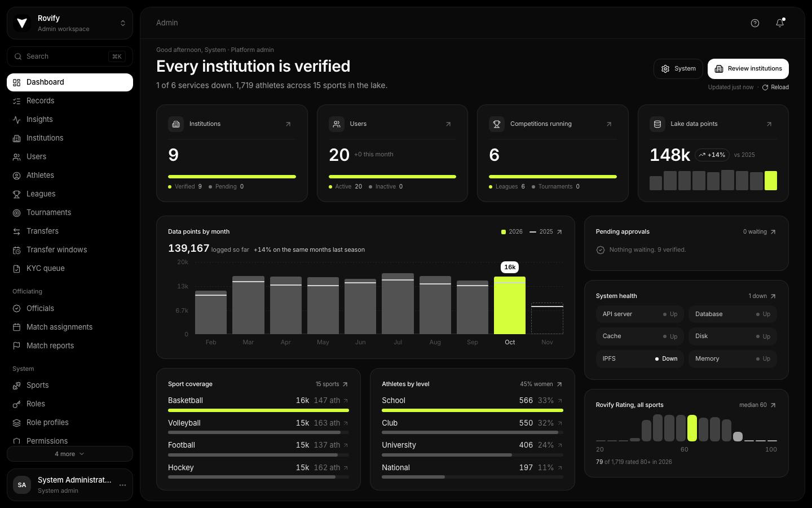812x508 pixels.
Task: Open the Lake data points card arrow
Action: coord(769,124)
